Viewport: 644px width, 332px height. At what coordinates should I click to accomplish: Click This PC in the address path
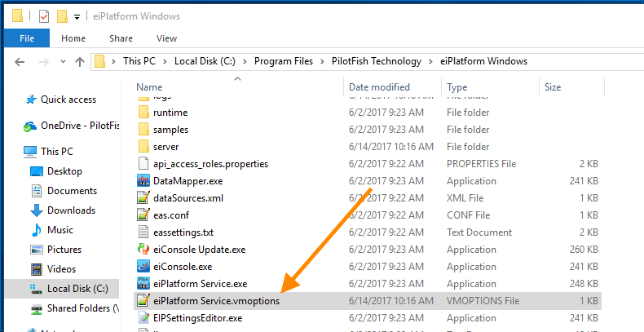tap(139, 61)
